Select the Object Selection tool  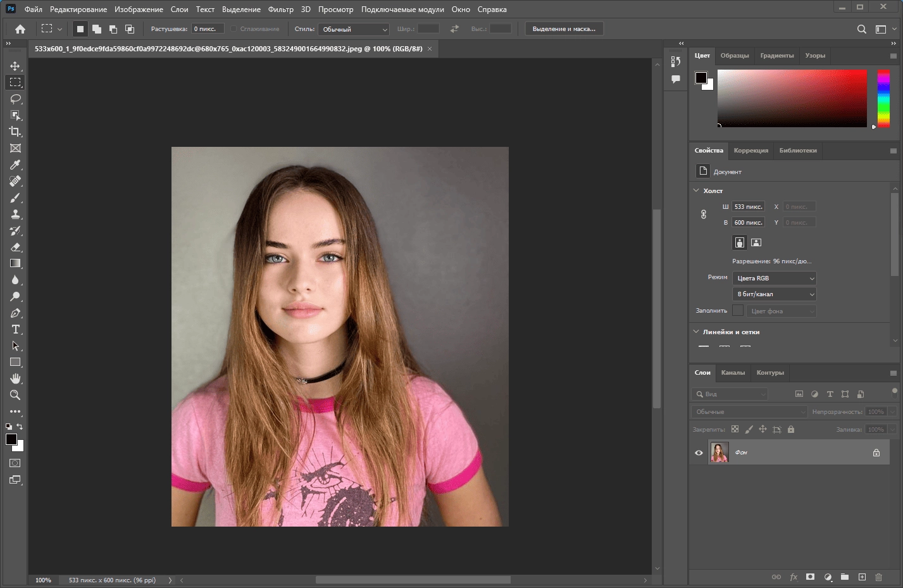15,115
